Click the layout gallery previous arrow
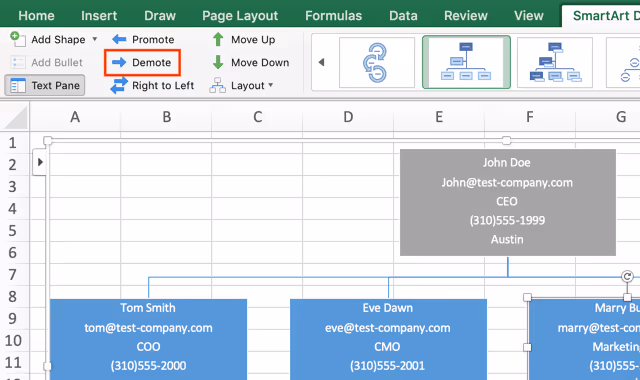 (x=322, y=62)
